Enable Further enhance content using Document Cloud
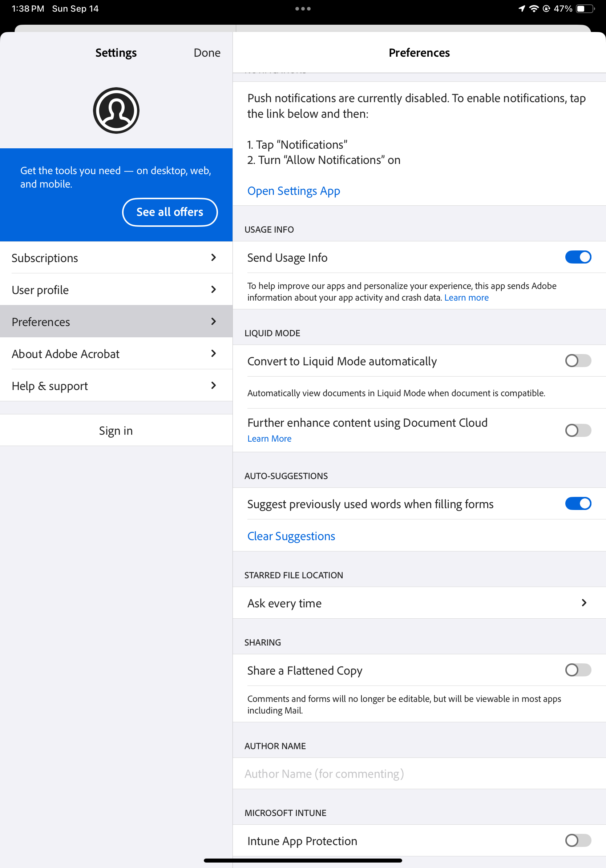The width and height of the screenshot is (606, 868). (577, 430)
